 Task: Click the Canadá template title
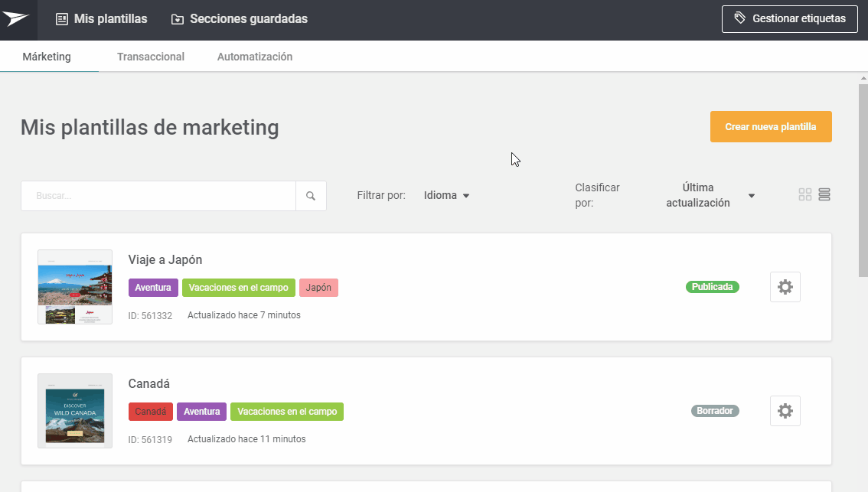point(149,383)
